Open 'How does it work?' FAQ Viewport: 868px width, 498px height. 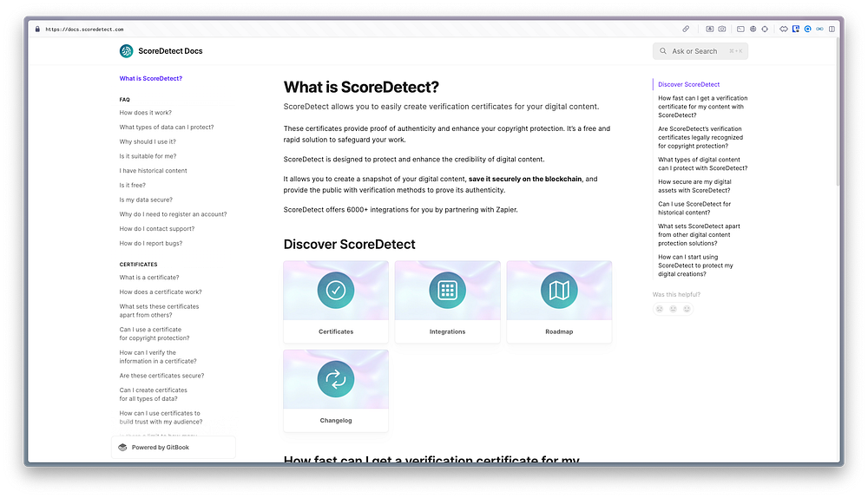tap(146, 112)
